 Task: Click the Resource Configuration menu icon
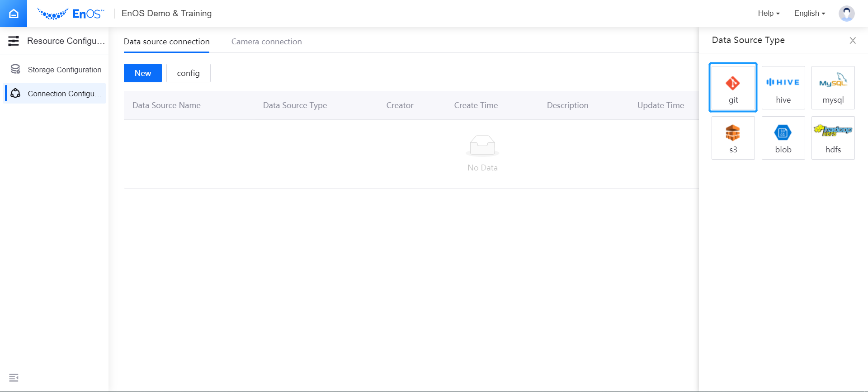(x=14, y=41)
